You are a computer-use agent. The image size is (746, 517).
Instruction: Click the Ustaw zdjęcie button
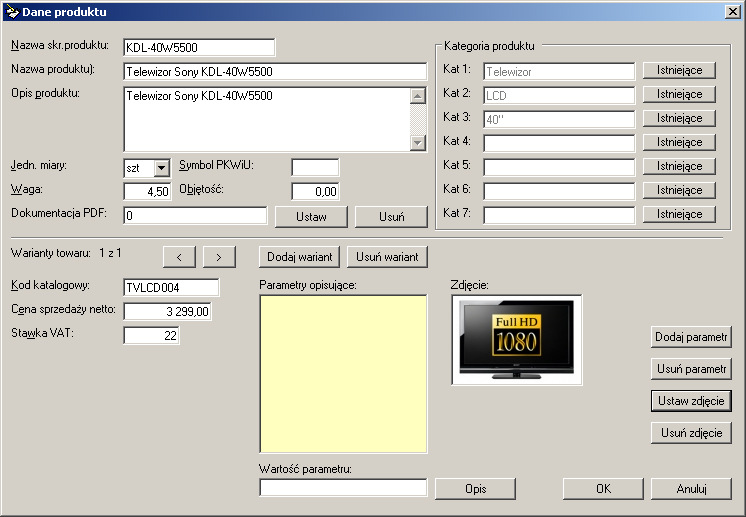pyautogui.click(x=691, y=401)
